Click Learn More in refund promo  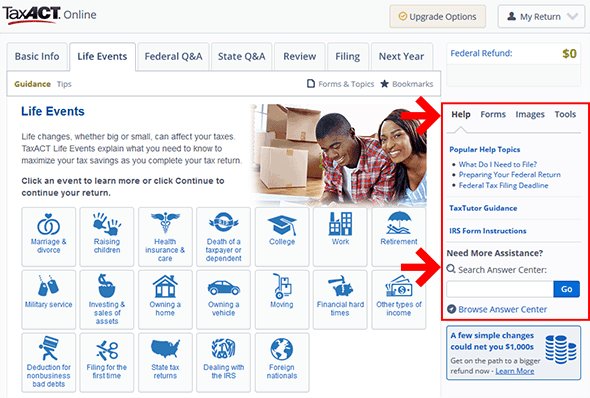pos(515,371)
